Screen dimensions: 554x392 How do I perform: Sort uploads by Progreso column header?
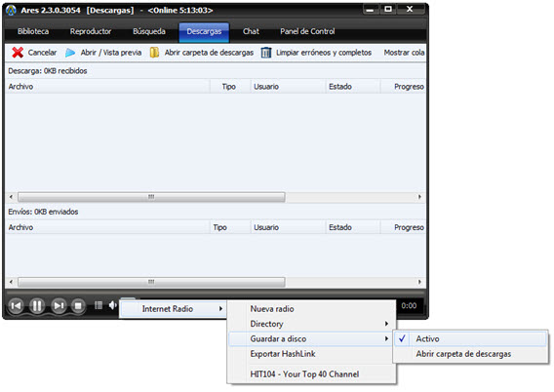pyautogui.click(x=403, y=227)
